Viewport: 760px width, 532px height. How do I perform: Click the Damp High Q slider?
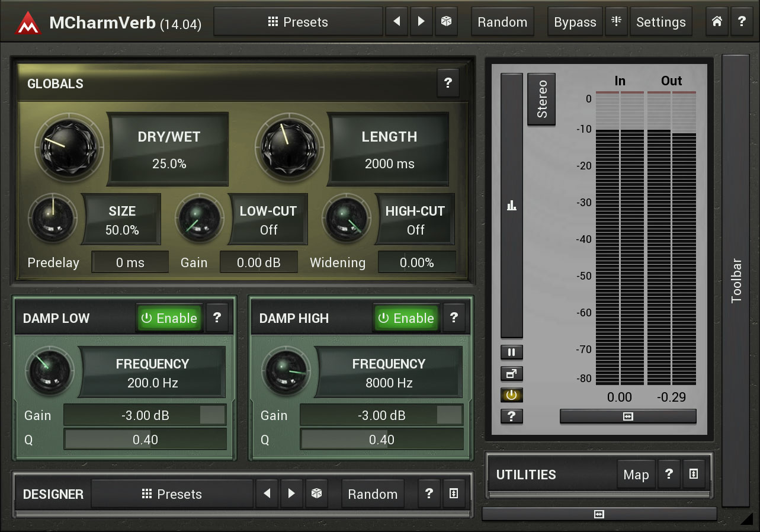381,439
